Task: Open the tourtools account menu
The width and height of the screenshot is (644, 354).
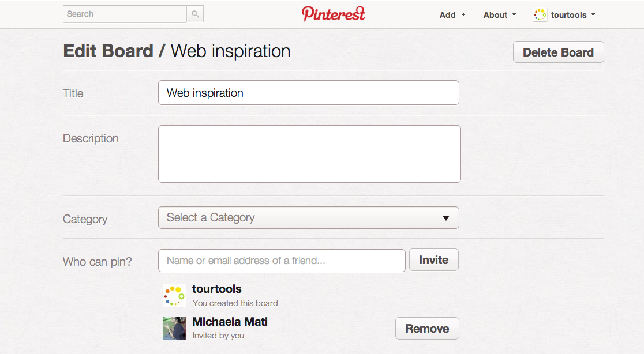Action: (x=564, y=15)
